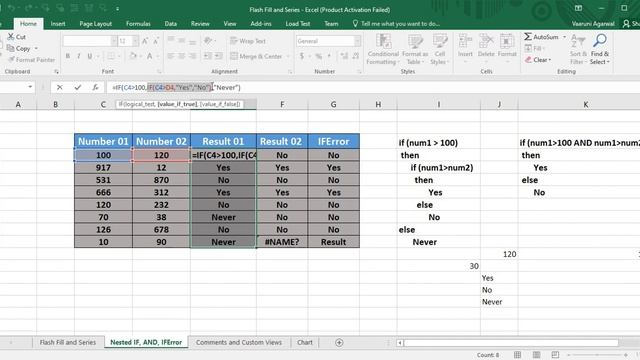
Task: Open the font name dropdown
Action: 113,41
